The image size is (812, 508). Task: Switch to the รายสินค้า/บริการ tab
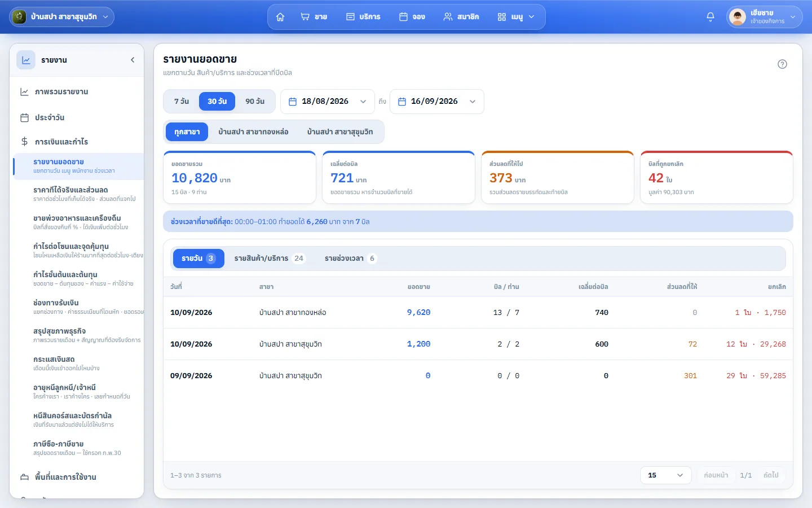(270, 259)
